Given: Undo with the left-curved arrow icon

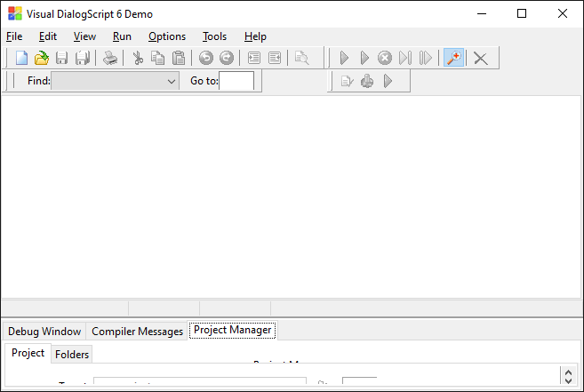Looking at the screenshot, I should pyautogui.click(x=206, y=58).
